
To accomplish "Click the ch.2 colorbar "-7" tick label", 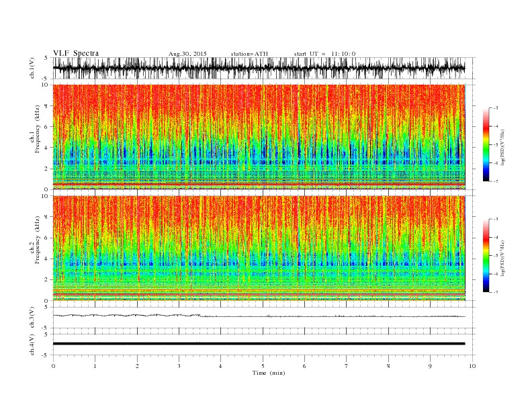I will (496, 292).
